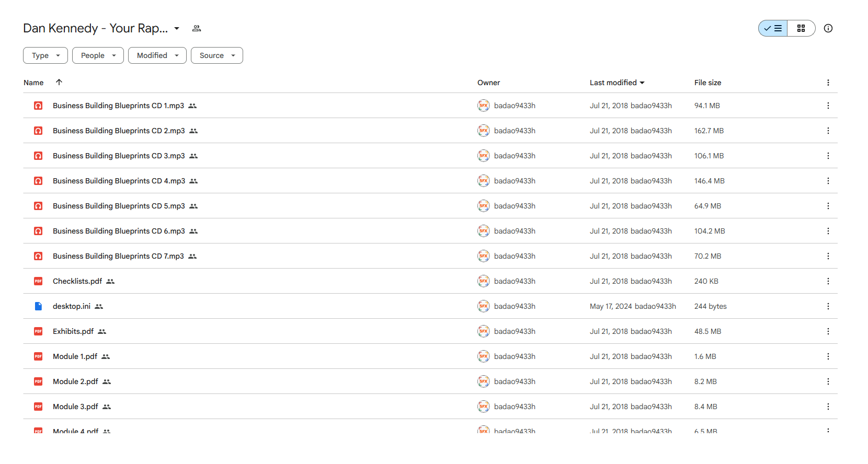868x464 pixels.
Task: Select Business Building Blueprints CD 7.mp3 file name
Action: [118, 256]
